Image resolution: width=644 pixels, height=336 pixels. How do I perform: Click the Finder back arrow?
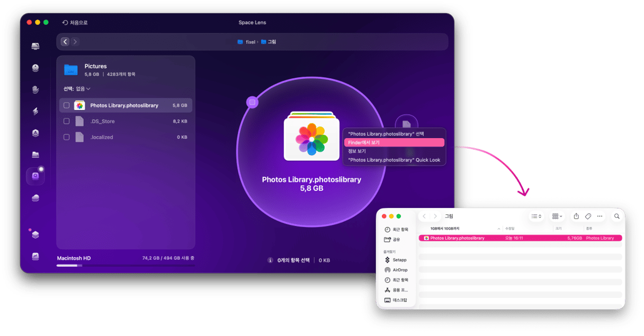[x=424, y=216]
